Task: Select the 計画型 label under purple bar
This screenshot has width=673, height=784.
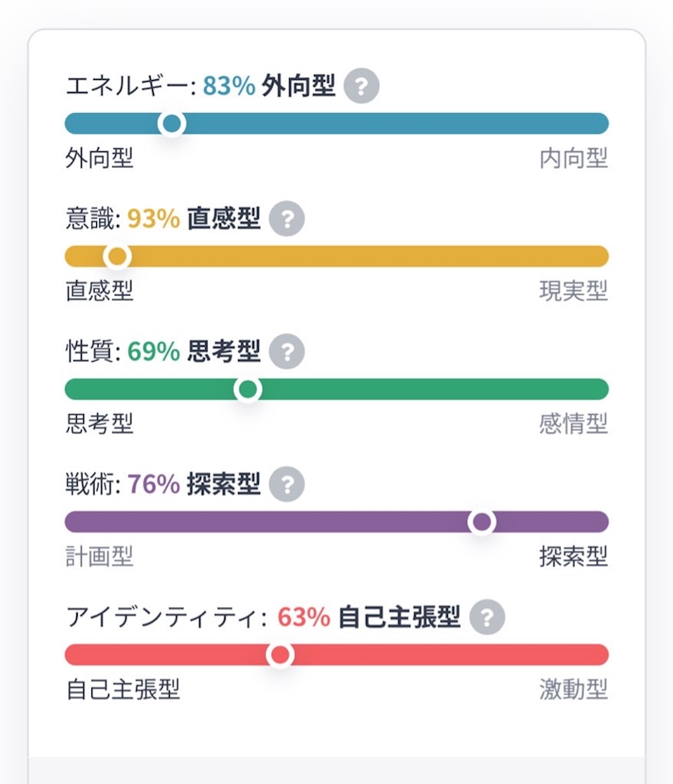Action: tap(99, 557)
